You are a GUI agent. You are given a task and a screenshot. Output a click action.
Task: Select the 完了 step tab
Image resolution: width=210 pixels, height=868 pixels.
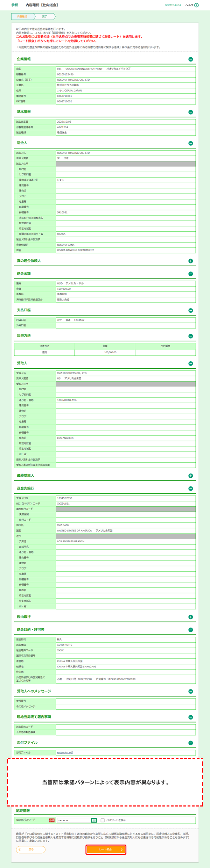click(44, 16)
